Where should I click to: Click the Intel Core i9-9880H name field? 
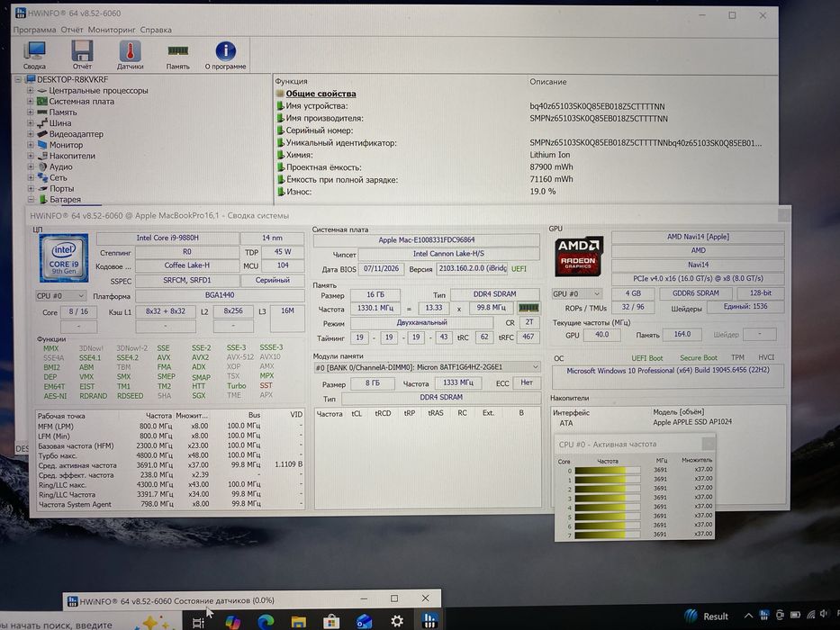coord(167,238)
